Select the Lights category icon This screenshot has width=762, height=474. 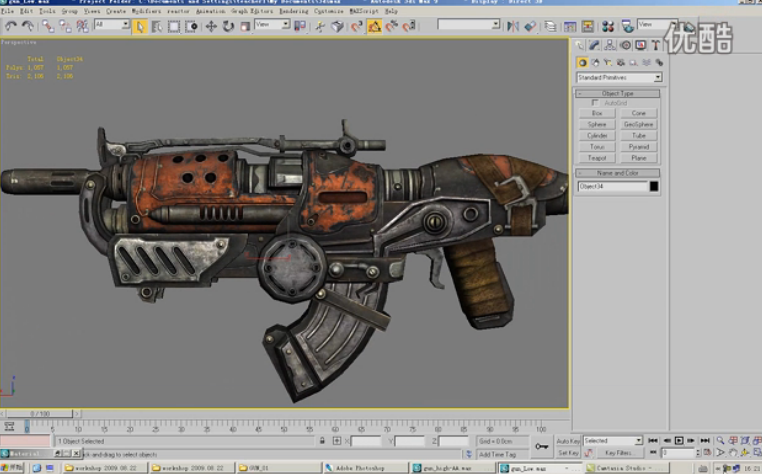[608, 62]
